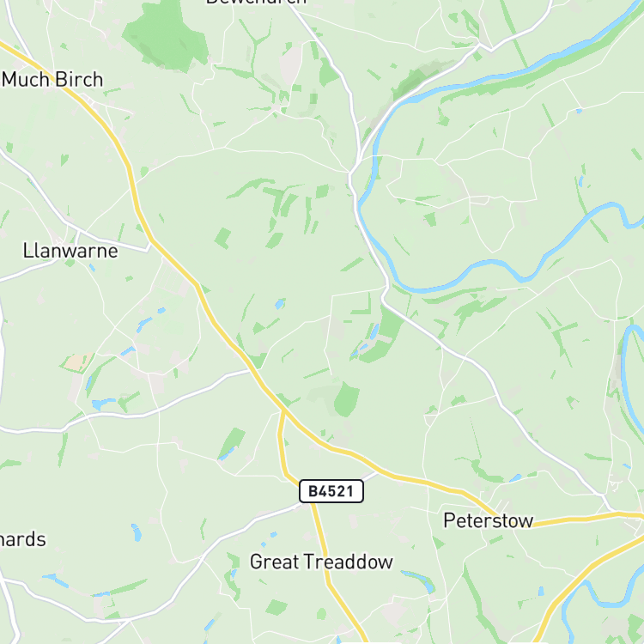Select the Peterstow town label

(x=489, y=520)
